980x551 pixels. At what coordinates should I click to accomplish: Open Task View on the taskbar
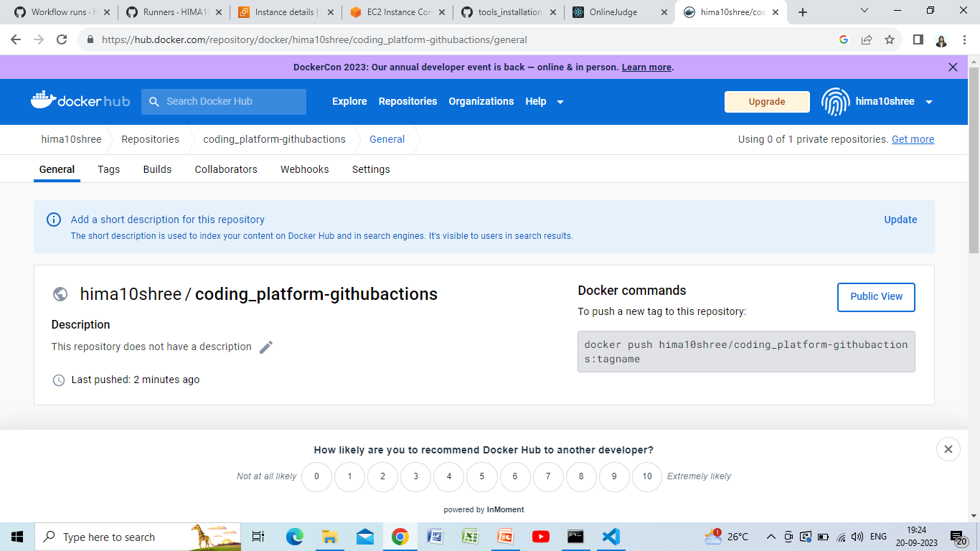(258, 537)
